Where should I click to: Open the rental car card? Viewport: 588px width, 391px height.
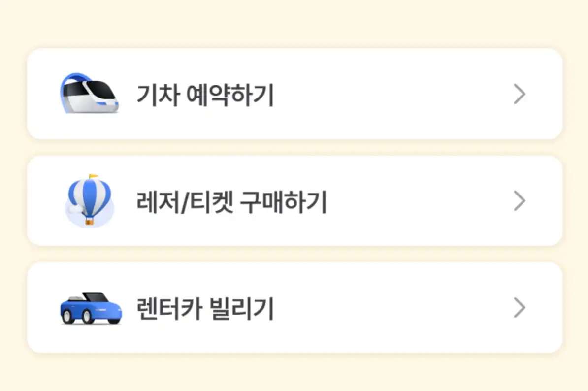[x=294, y=307]
